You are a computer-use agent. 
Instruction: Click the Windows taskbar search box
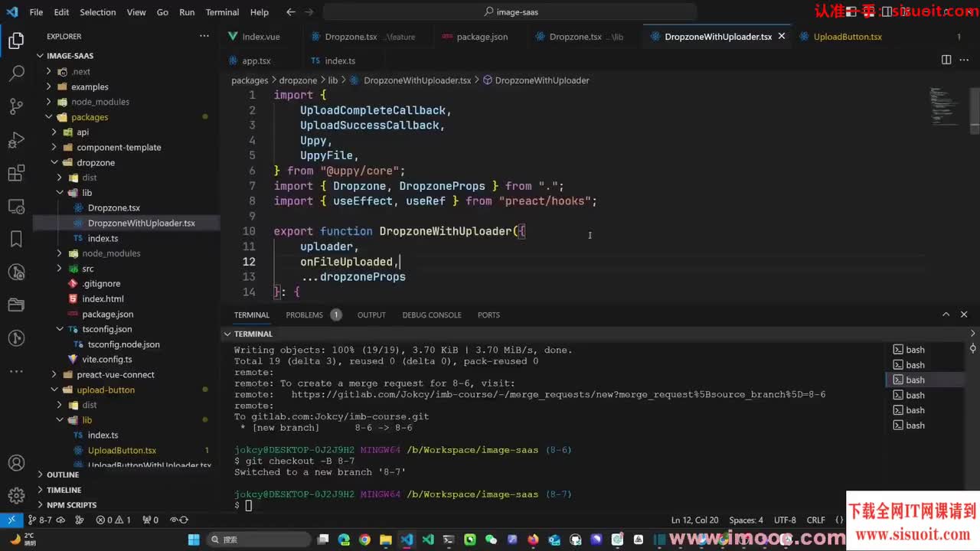click(259, 540)
